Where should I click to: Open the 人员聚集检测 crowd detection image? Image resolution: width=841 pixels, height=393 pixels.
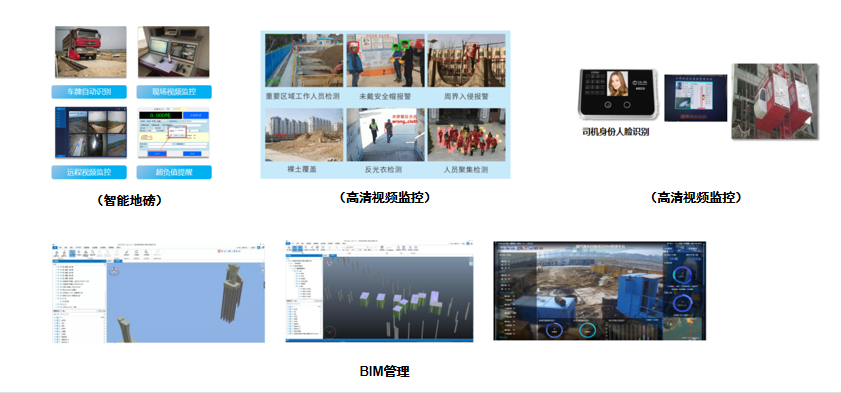tap(466, 135)
